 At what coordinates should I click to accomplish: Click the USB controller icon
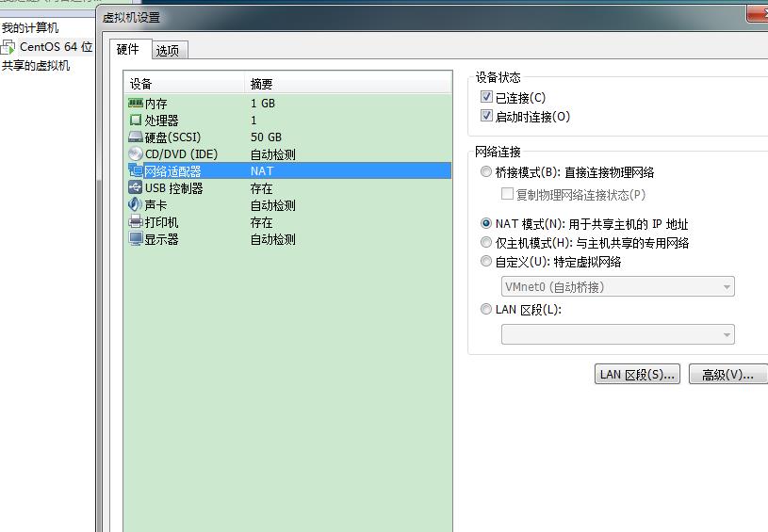(x=135, y=187)
